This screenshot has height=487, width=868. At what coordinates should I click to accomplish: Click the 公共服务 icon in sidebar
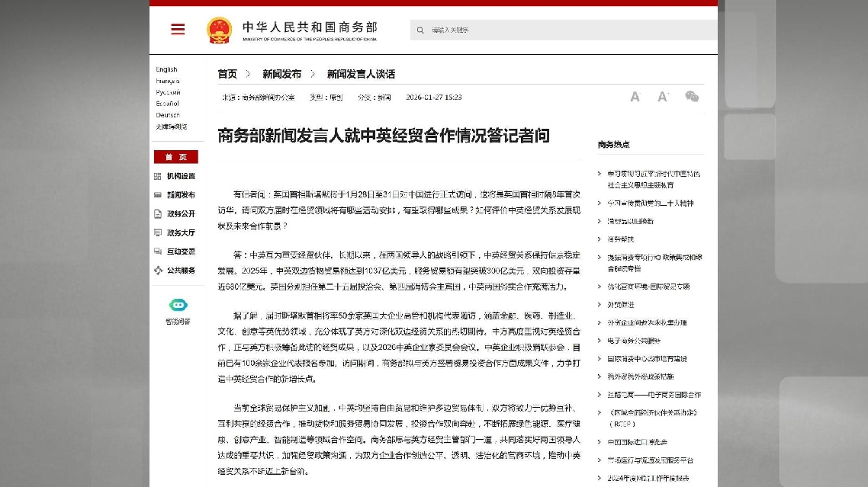click(x=158, y=271)
